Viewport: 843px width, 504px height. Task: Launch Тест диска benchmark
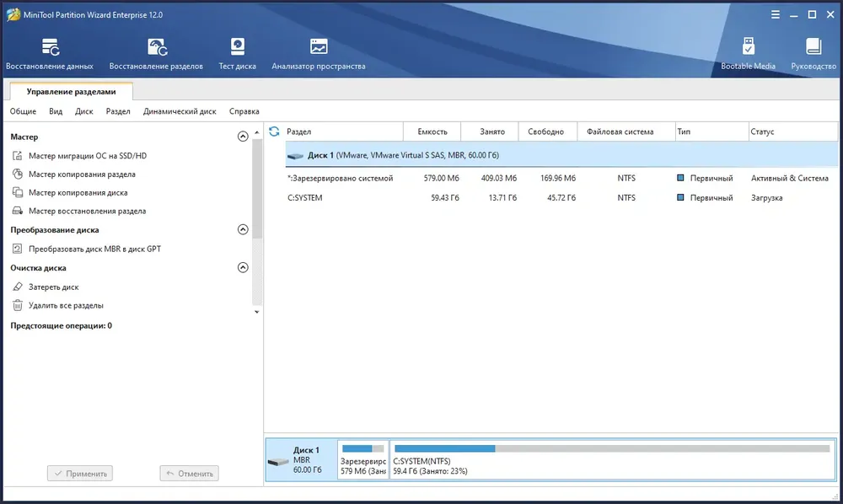click(237, 54)
